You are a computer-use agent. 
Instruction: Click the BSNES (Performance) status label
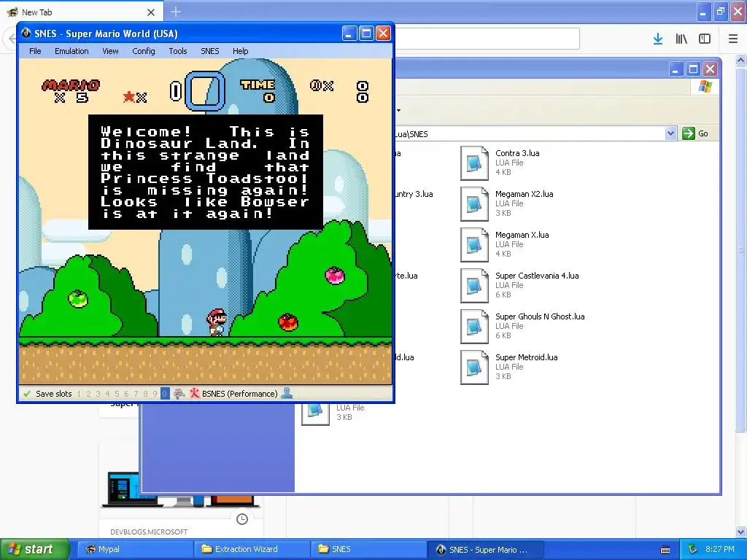point(239,394)
